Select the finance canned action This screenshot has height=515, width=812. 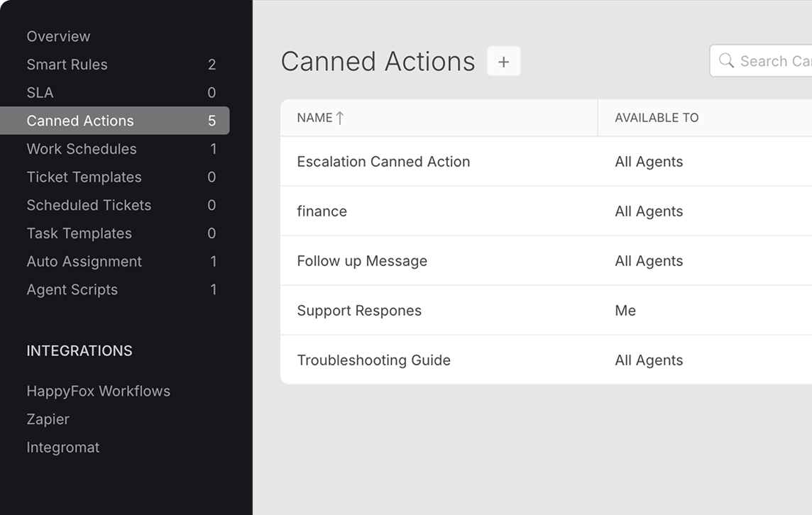click(x=322, y=211)
